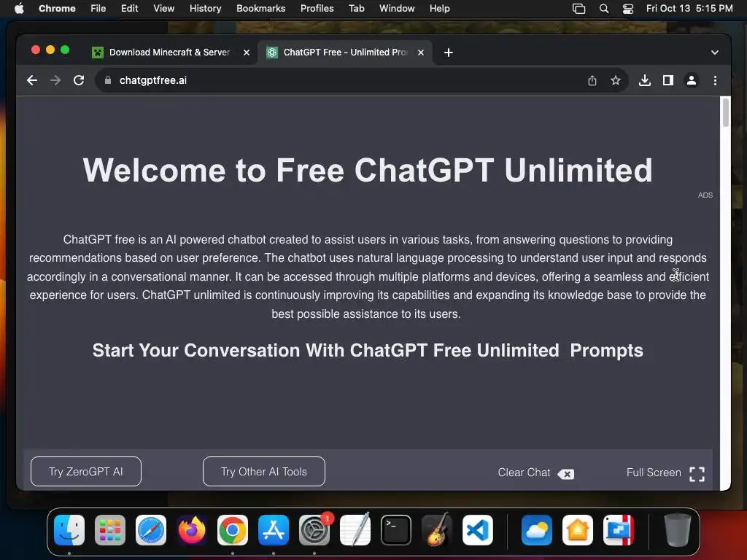
Task: Launch Safari from the Dock
Action: point(151,530)
